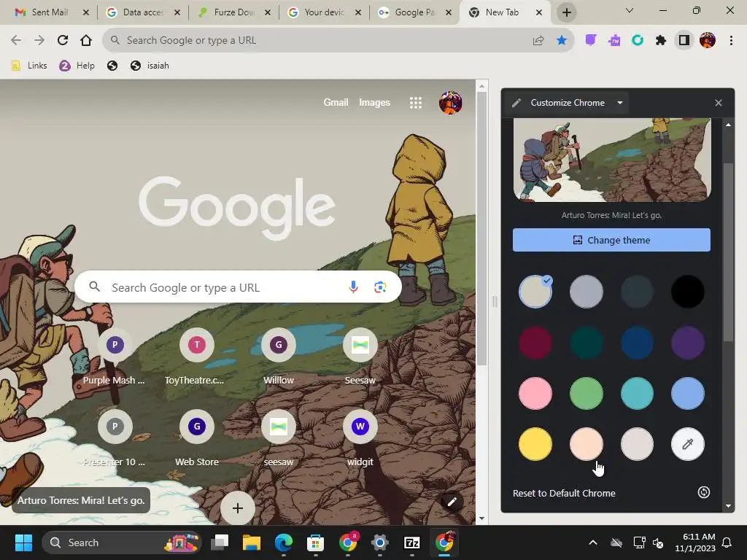
Task: Apply the green color swatch
Action: pyautogui.click(x=586, y=393)
